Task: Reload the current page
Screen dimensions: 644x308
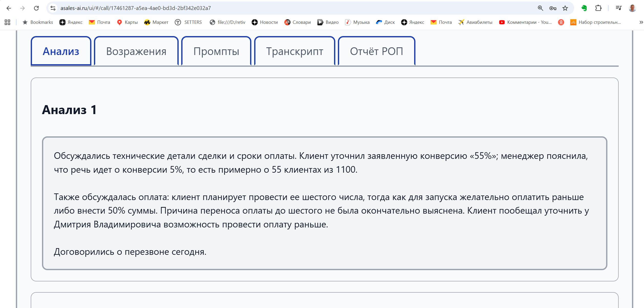Action: click(36, 8)
